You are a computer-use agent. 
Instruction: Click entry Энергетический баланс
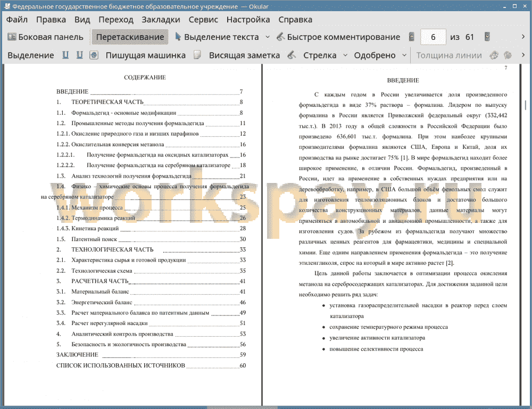(151, 302)
